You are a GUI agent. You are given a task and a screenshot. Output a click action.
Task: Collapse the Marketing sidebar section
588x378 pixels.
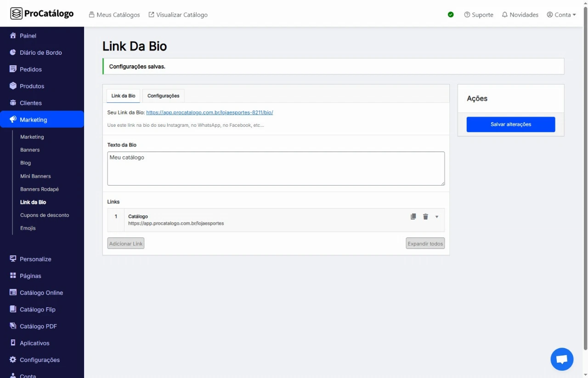click(x=33, y=120)
